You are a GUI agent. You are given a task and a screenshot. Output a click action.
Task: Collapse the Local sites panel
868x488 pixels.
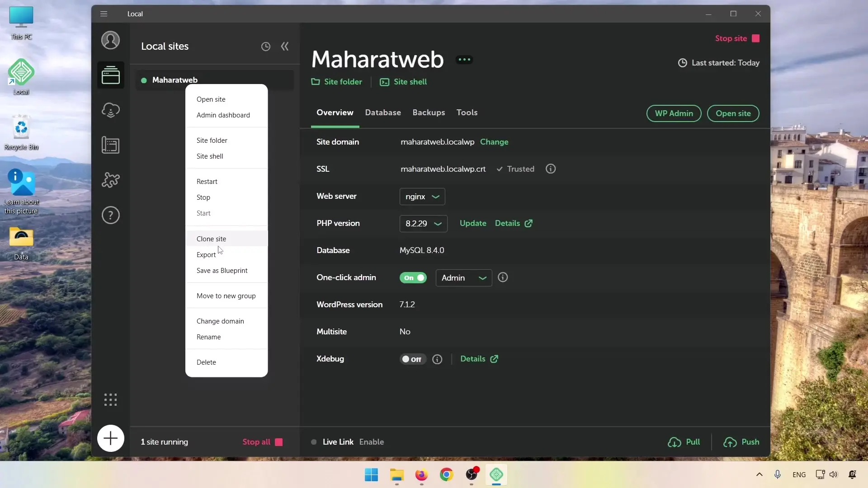click(x=285, y=47)
